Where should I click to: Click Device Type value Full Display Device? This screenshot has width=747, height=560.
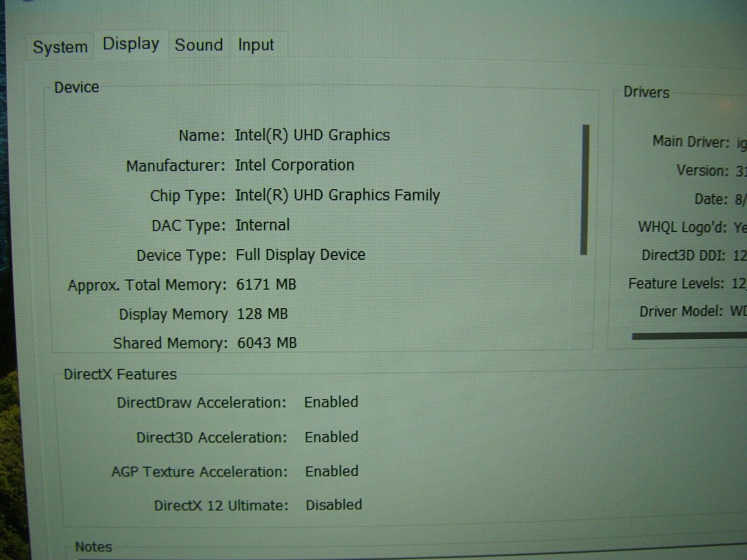coord(300,255)
